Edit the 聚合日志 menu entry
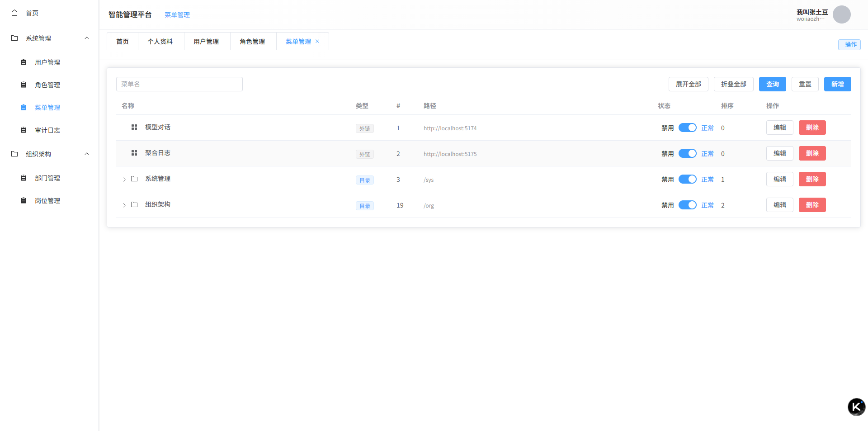The image size is (868, 431). 780,153
